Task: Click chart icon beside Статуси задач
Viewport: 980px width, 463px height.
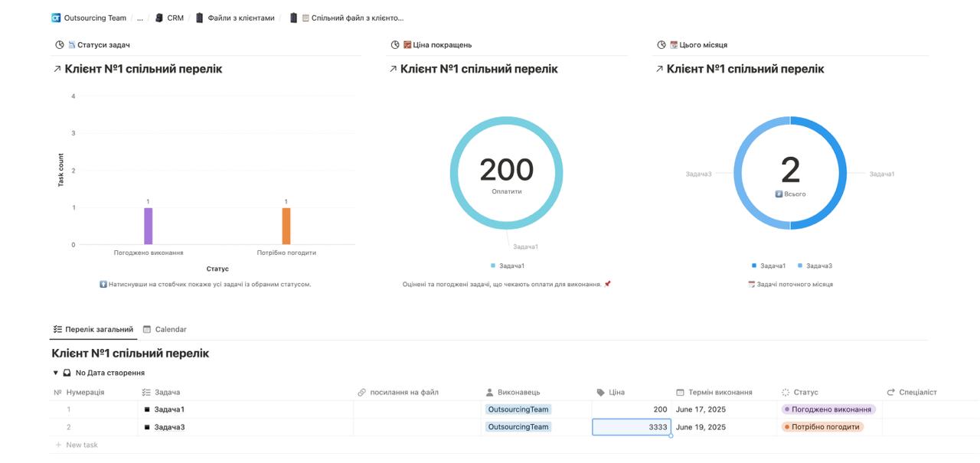Action: 60,45
